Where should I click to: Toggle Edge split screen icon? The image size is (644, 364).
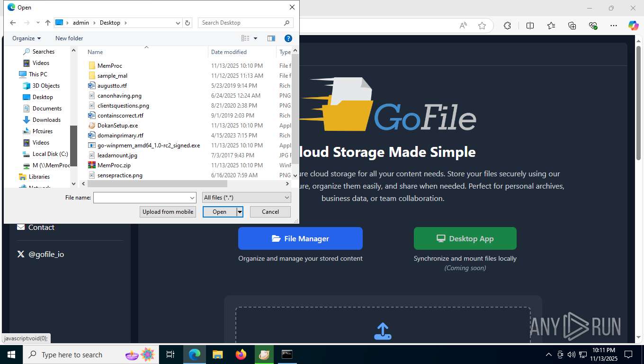click(530, 26)
